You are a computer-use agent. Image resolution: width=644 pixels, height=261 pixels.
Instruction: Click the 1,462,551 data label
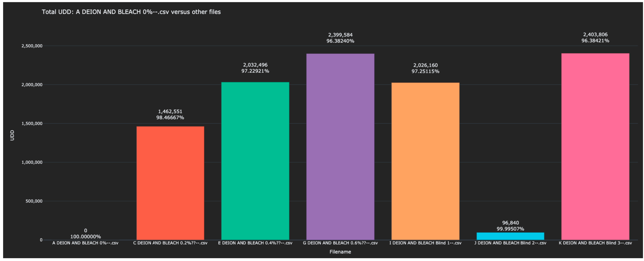tap(170, 111)
